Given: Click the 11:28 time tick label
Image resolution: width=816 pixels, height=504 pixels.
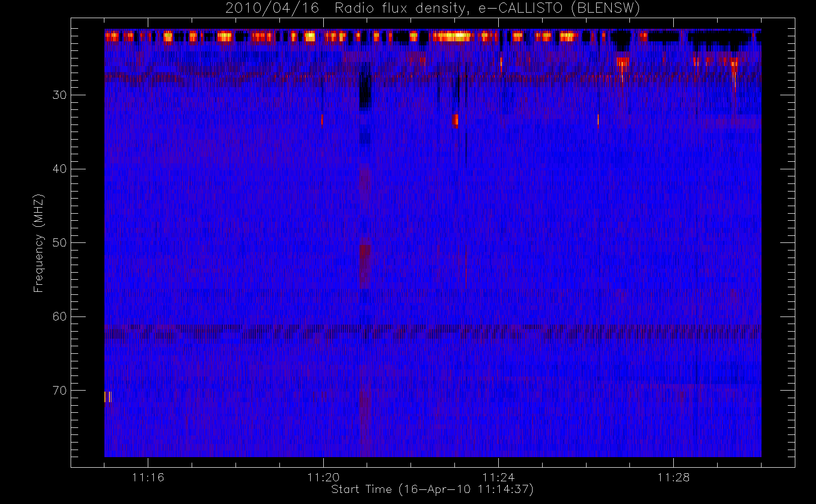Looking at the screenshot, I should (673, 477).
